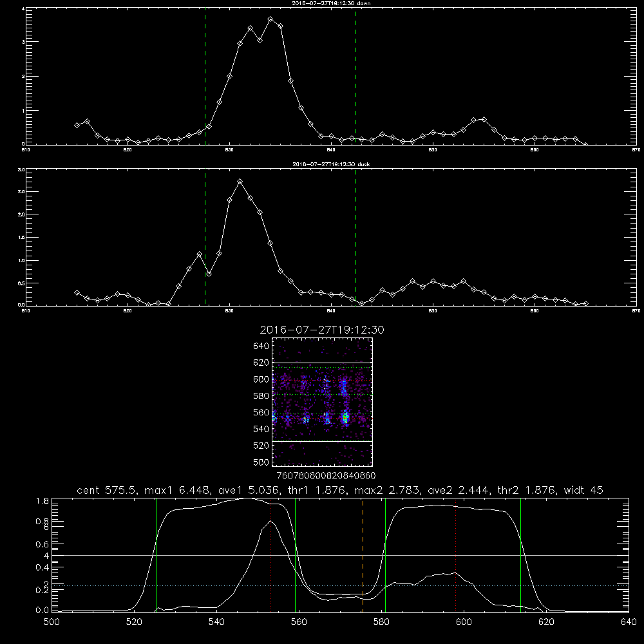Image resolution: width=644 pixels, height=644 pixels.
Task: Click the lower solid white line in the heatmap
Action: click(x=322, y=441)
